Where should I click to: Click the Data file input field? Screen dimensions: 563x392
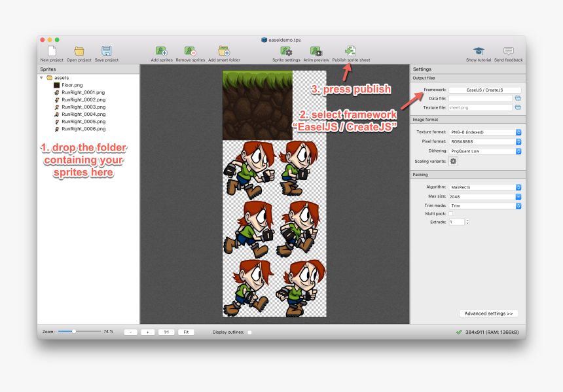pos(481,98)
